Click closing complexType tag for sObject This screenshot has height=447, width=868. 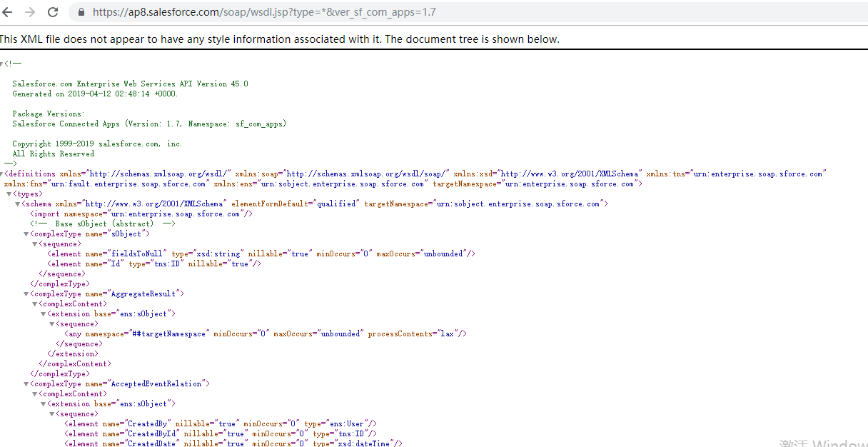(x=59, y=283)
